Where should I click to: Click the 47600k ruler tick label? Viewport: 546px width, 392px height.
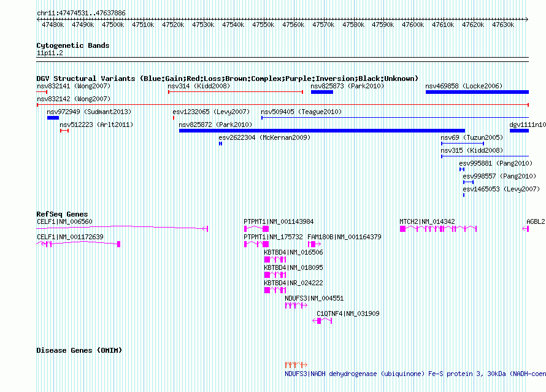pos(413,25)
